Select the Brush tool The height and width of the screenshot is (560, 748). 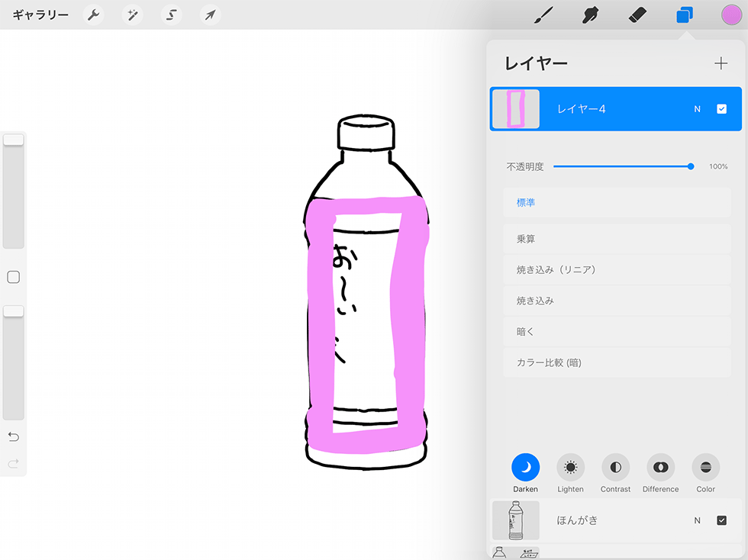(544, 14)
